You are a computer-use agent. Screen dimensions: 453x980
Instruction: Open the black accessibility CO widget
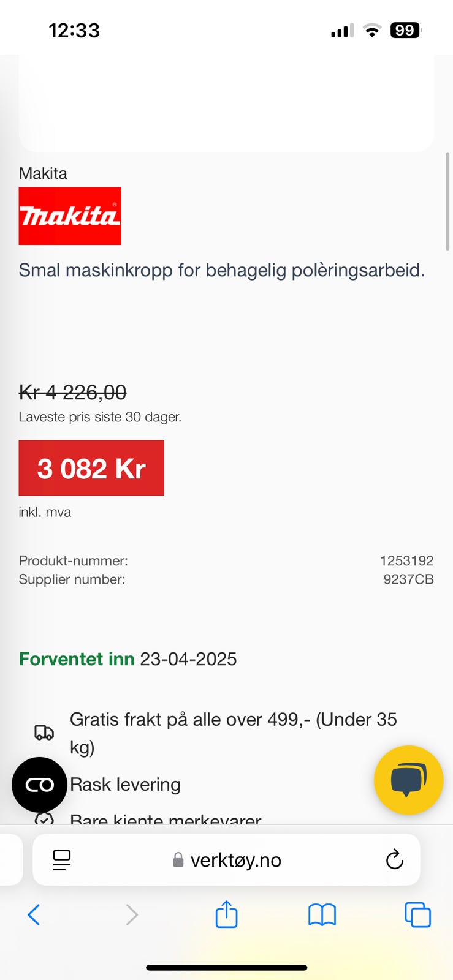click(39, 785)
